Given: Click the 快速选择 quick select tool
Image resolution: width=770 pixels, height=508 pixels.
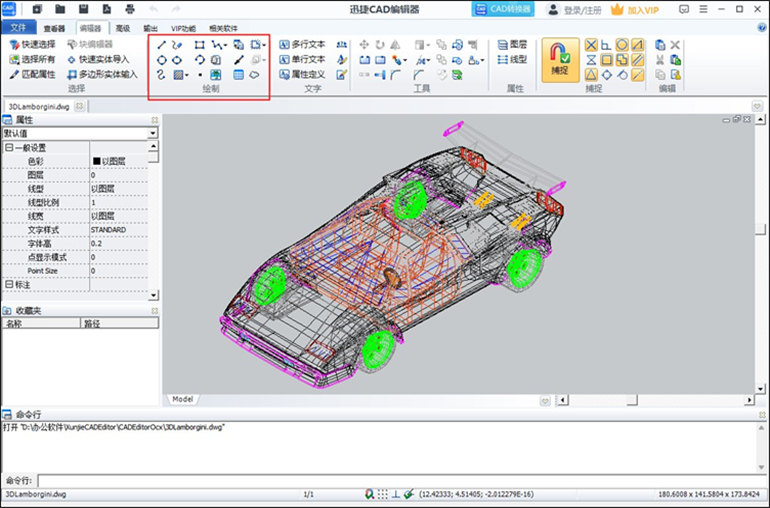Looking at the screenshot, I should pos(31,45).
